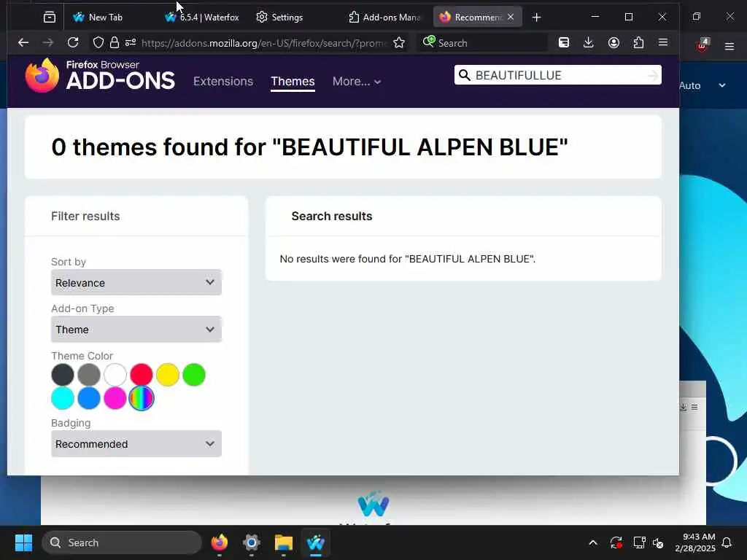The height and width of the screenshot is (560, 747).
Task: Open Windows Start menu
Action: (x=23, y=542)
